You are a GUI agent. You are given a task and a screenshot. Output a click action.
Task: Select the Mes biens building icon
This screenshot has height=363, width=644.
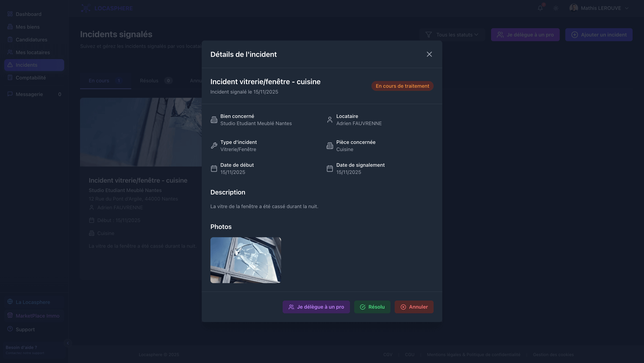[x=10, y=26]
